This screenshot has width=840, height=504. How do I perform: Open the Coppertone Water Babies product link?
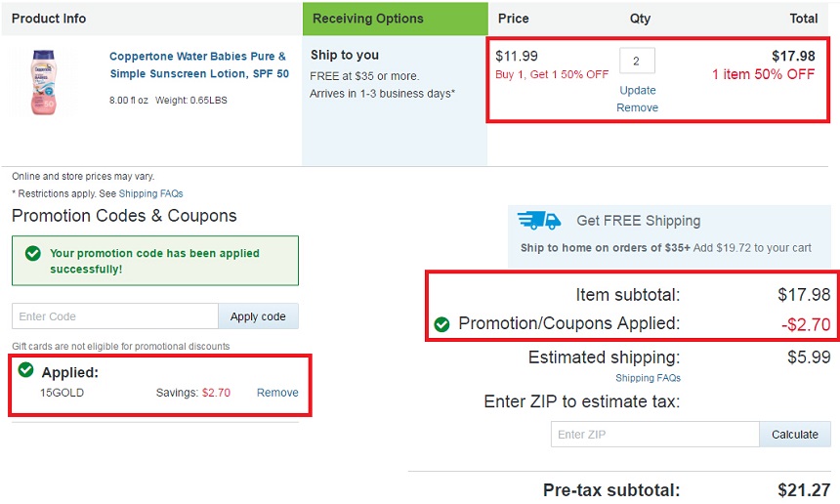pos(198,64)
